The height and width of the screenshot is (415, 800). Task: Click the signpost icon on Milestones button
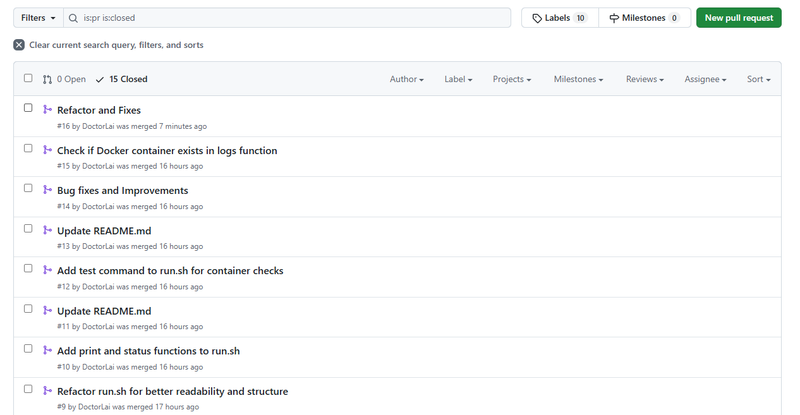614,18
